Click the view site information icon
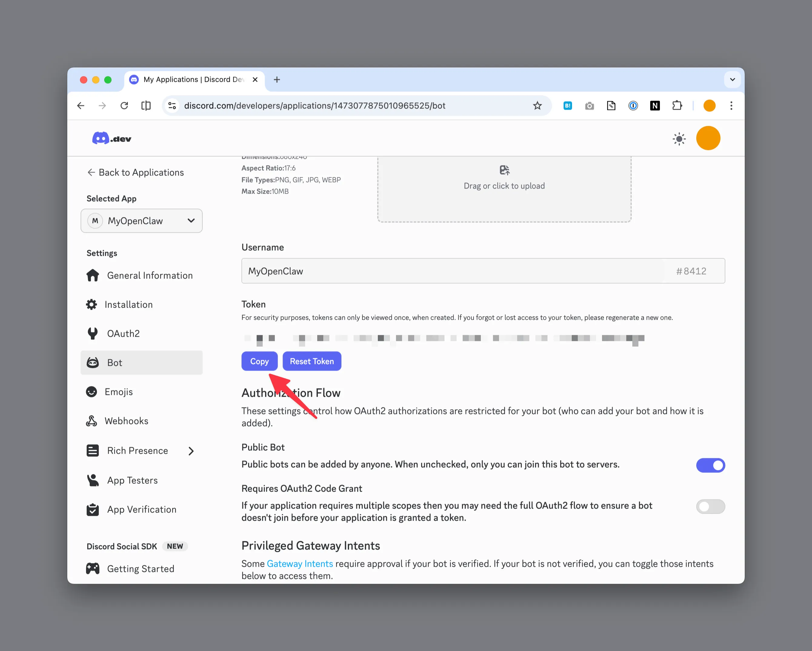The width and height of the screenshot is (812, 651). (172, 106)
